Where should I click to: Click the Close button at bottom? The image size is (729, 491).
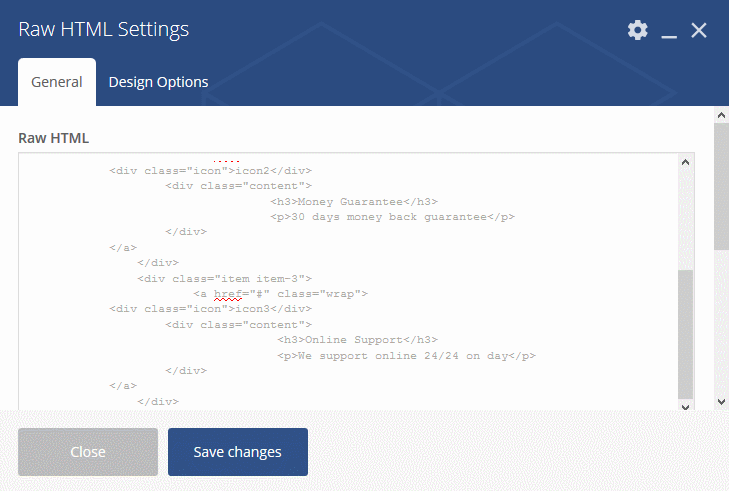tap(88, 452)
